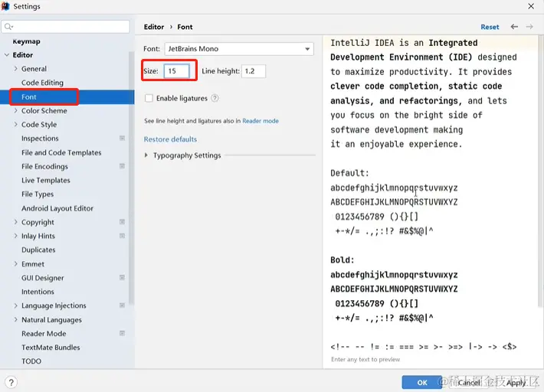Click project-level icon beside Language Injections
The width and height of the screenshot is (544, 392).
[x=122, y=305]
